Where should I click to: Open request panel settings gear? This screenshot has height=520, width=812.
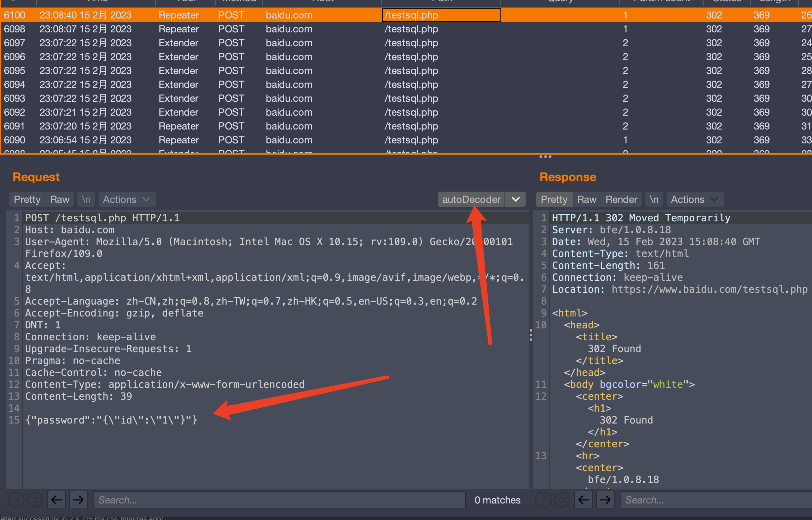(34, 500)
